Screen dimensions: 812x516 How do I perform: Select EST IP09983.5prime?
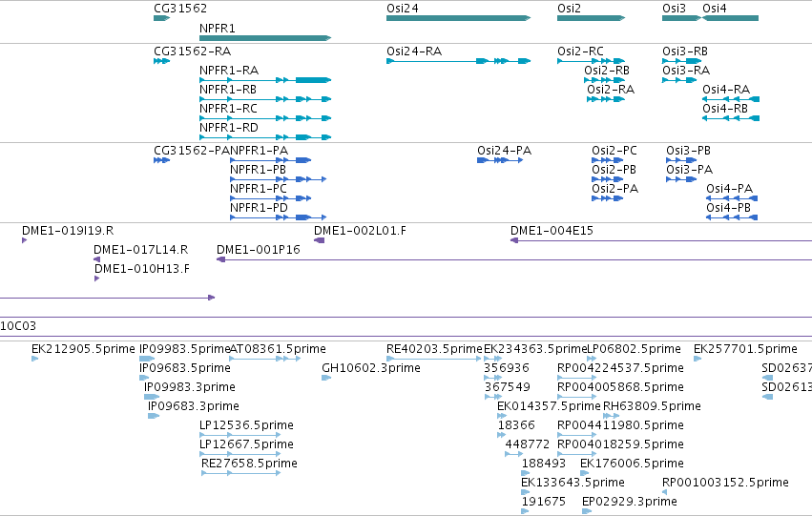[x=147, y=359]
